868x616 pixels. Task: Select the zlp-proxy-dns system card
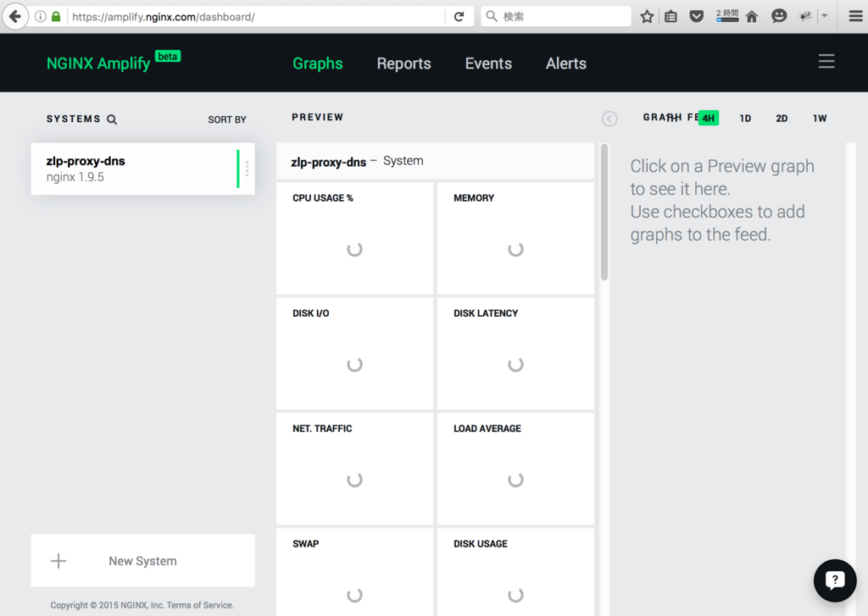point(142,169)
